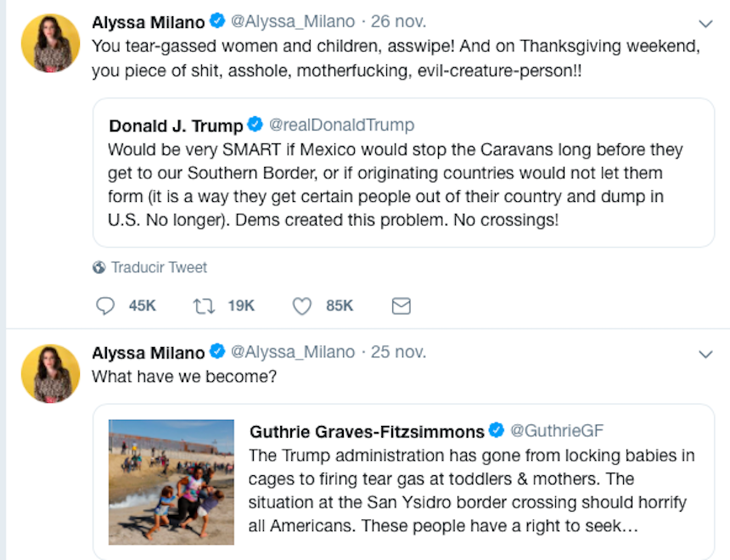Open border photo thumbnail in quoted tweet

(x=171, y=481)
